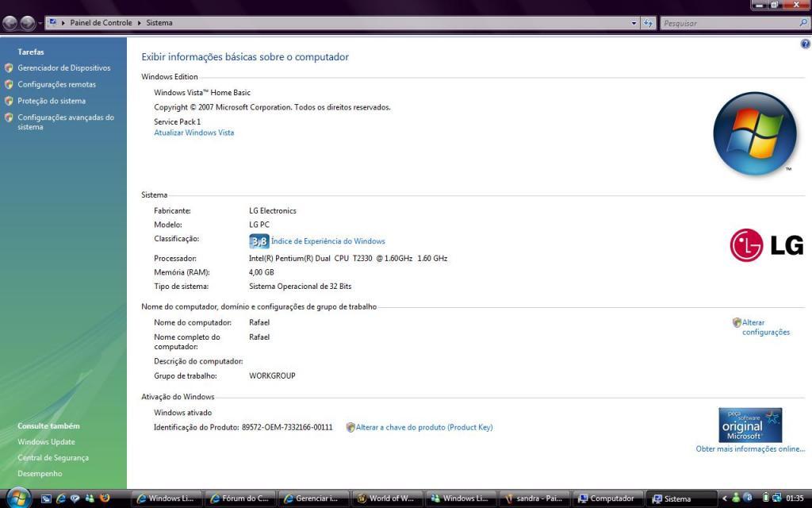
Task: Show hidden tray icons arrow
Action: coord(725,498)
